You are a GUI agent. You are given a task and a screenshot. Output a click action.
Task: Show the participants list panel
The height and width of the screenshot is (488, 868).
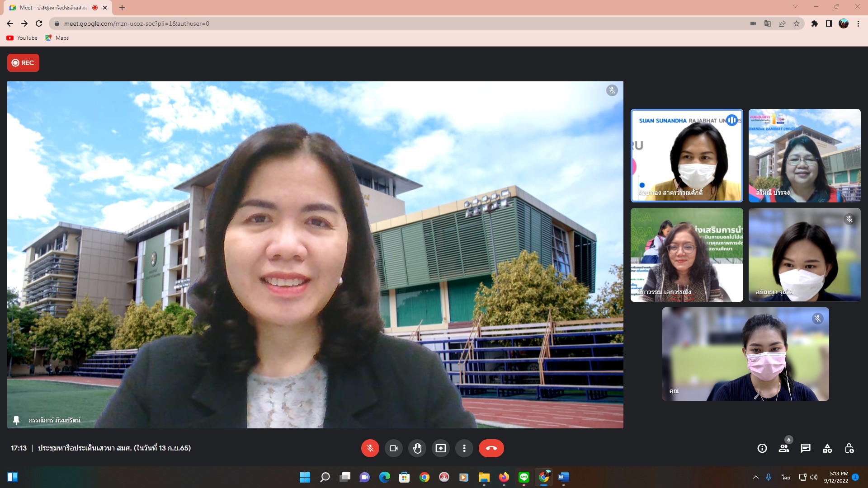[784, 448]
